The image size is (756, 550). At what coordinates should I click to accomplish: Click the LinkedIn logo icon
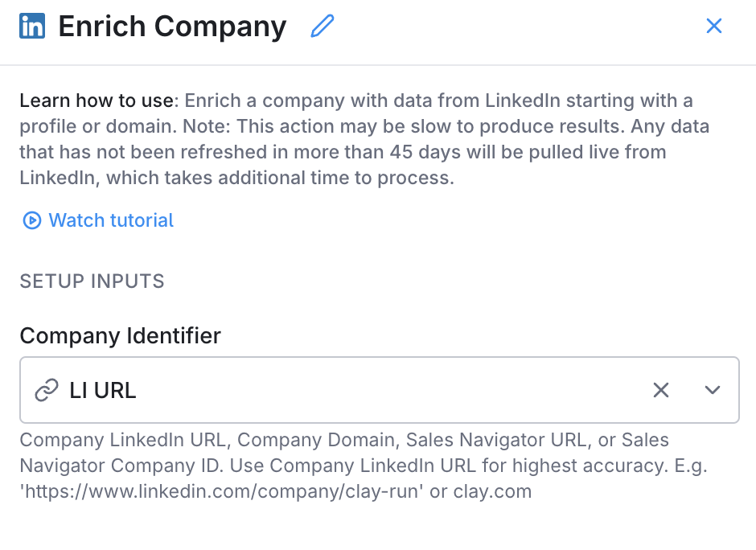(32, 27)
